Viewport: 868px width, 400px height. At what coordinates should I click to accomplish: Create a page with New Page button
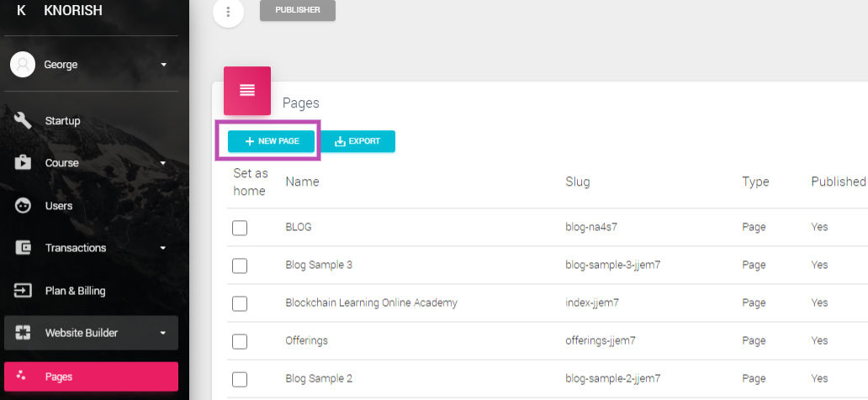click(271, 141)
